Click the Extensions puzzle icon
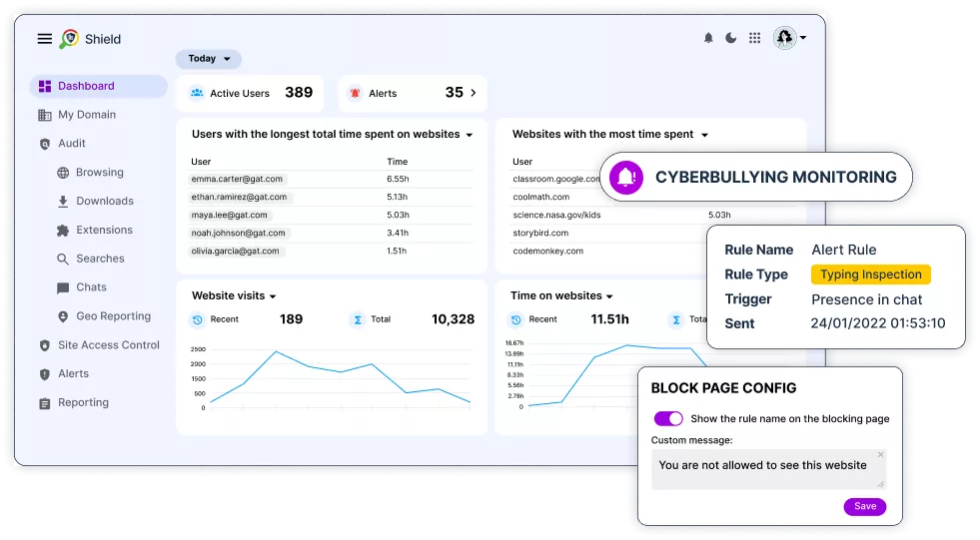Screen dimensions: 980x540 (x=63, y=231)
